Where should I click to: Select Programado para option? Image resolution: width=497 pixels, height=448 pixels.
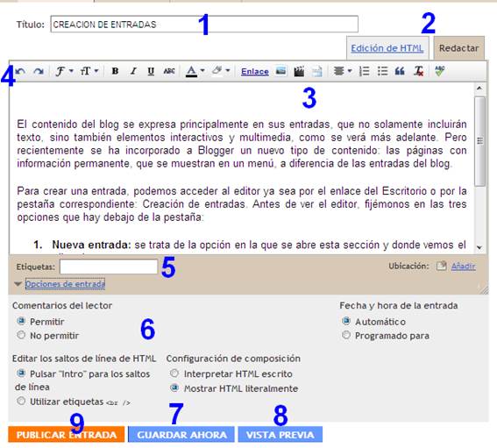pos(346,335)
